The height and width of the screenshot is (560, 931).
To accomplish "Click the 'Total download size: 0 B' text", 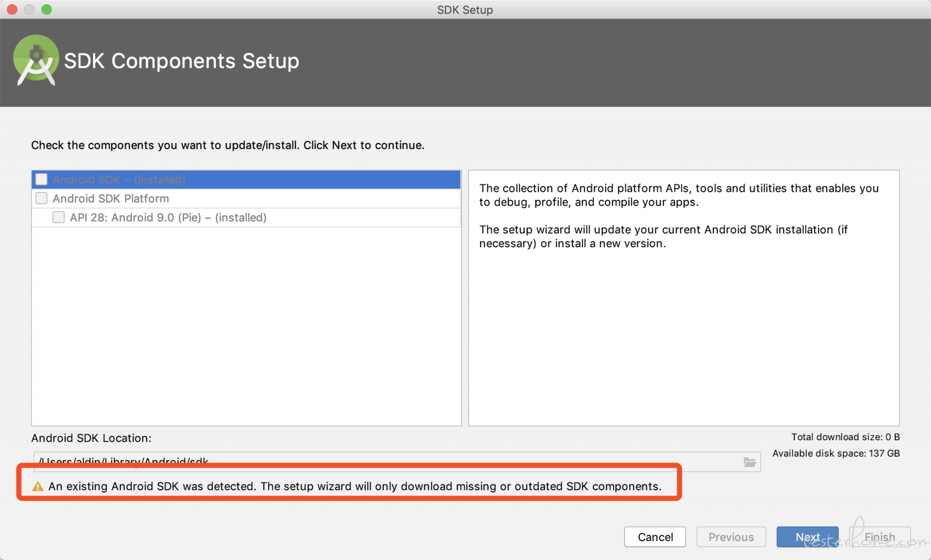I will pyautogui.click(x=845, y=437).
